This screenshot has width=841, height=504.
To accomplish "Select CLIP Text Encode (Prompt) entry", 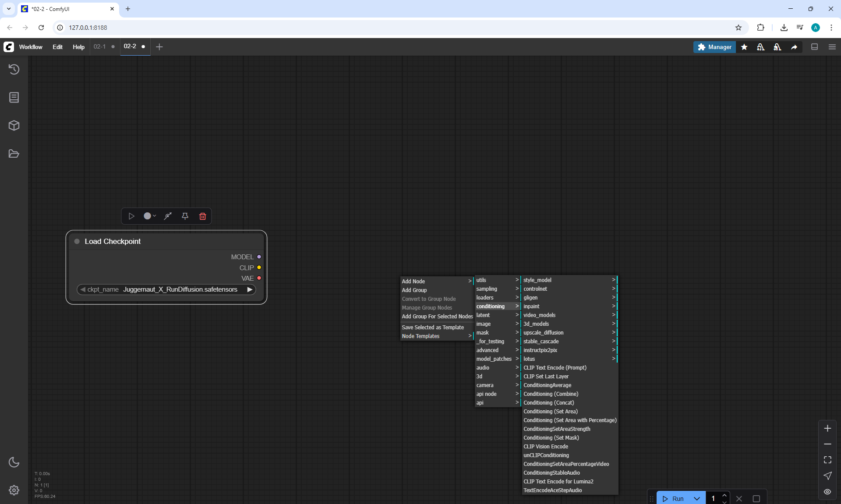I will click(x=555, y=368).
